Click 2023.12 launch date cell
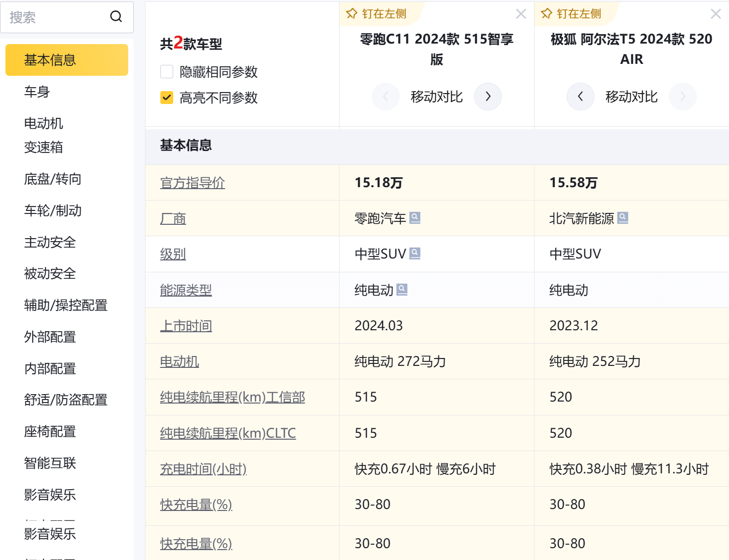 [x=632, y=326]
